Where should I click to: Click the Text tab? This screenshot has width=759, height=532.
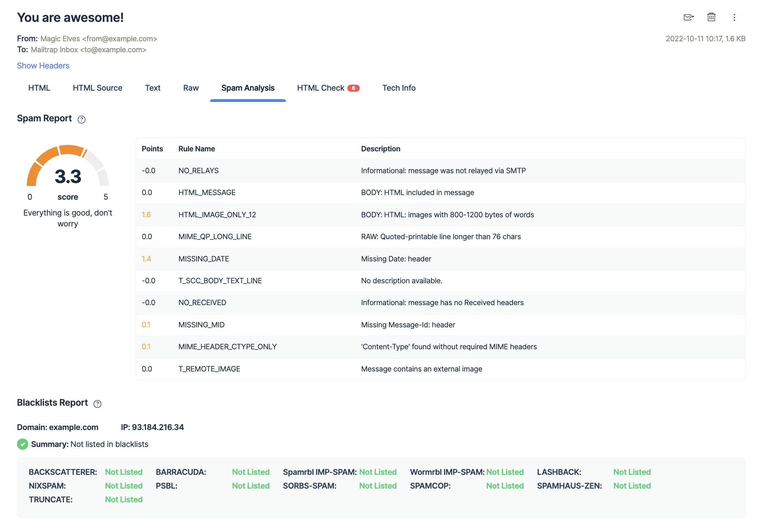[152, 87]
